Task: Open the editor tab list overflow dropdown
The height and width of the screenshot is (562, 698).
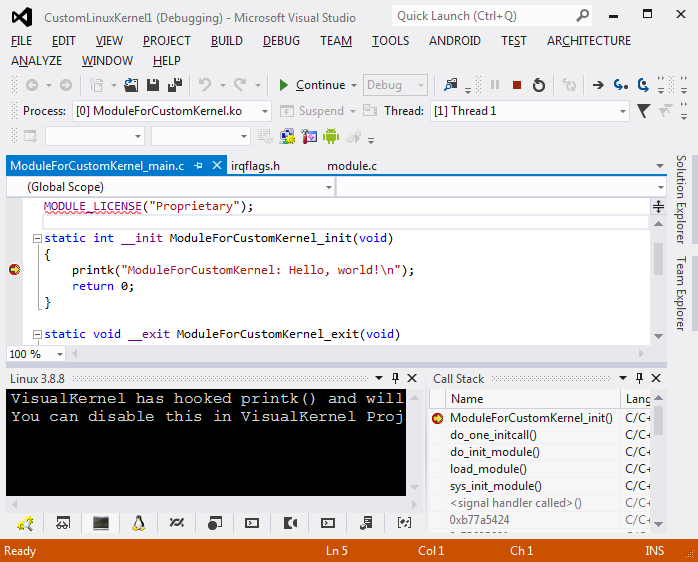Action: click(660, 166)
